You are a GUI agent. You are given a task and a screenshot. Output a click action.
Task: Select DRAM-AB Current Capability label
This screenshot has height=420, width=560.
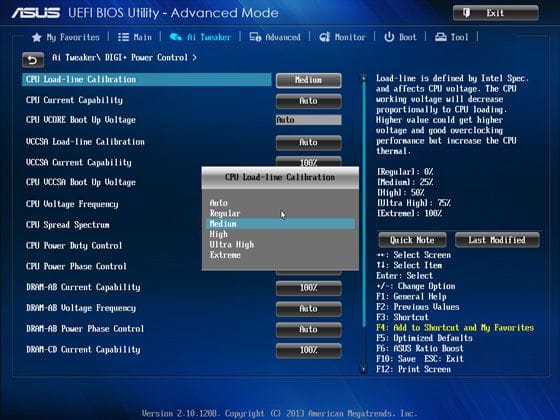click(83, 287)
